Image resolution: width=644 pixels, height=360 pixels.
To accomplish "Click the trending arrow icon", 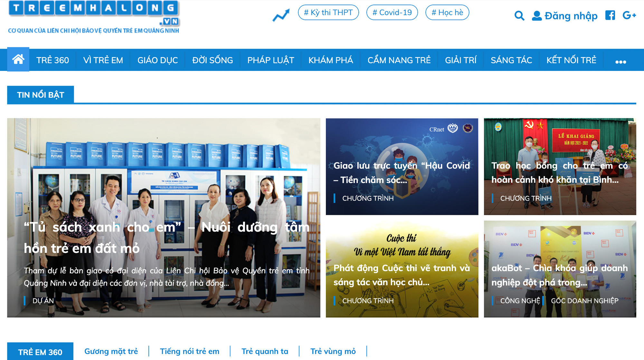I will (x=281, y=15).
